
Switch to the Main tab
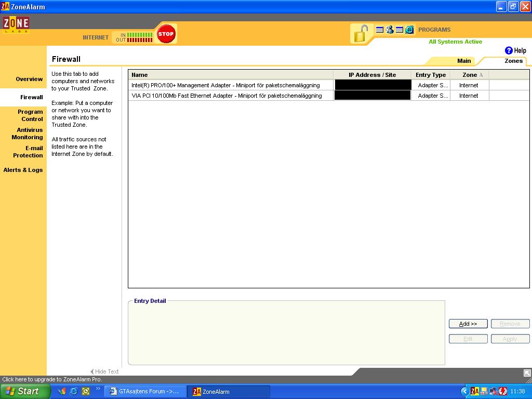tap(463, 61)
